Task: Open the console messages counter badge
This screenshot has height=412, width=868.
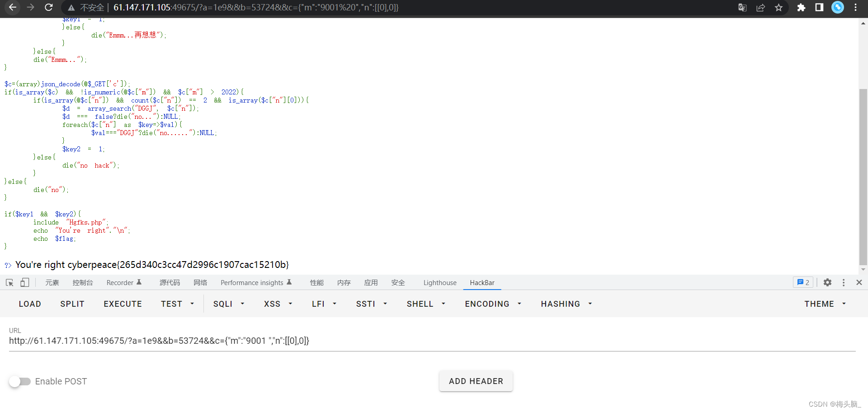Action: point(803,282)
